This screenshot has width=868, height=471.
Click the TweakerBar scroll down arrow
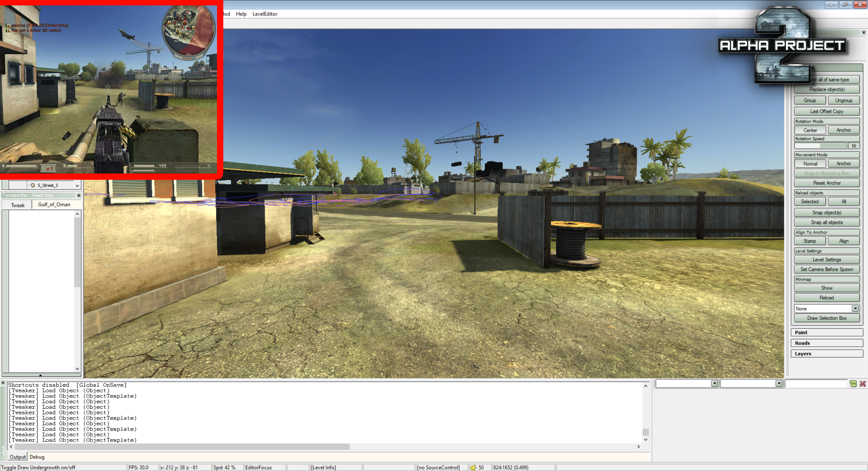[77, 369]
